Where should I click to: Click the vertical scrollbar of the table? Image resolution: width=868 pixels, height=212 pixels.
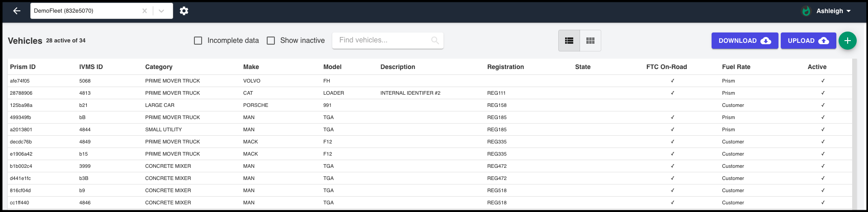[854, 135]
